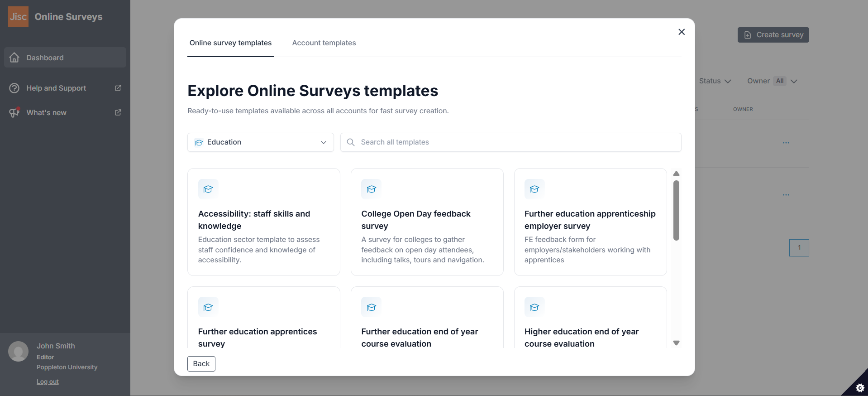Click the Editor role label

(x=45, y=357)
